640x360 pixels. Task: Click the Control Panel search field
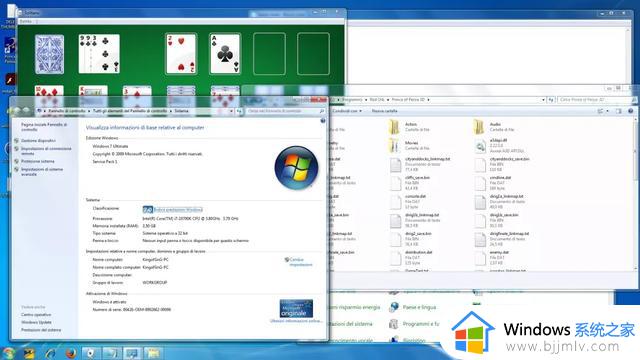click(x=285, y=111)
